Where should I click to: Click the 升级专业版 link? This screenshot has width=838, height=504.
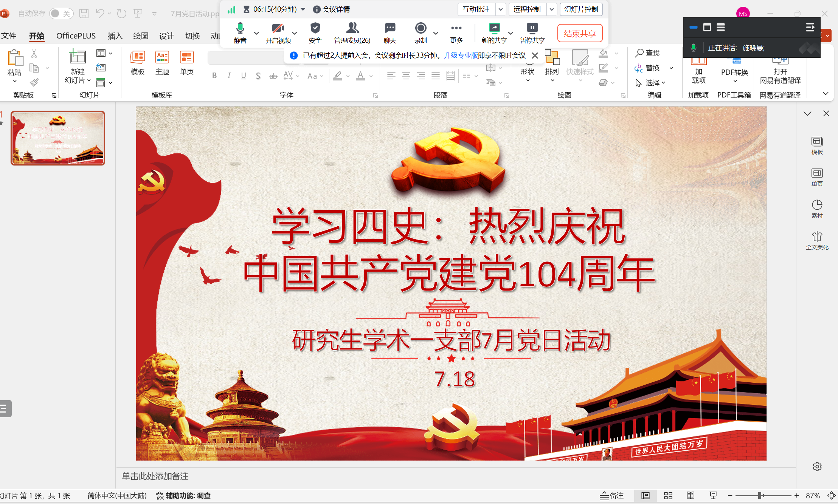point(461,56)
